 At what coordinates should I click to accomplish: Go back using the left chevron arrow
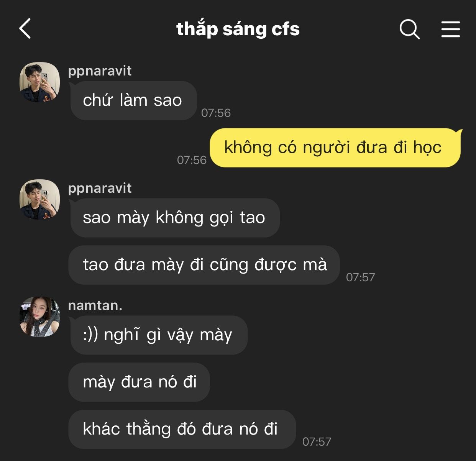click(25, 29)
